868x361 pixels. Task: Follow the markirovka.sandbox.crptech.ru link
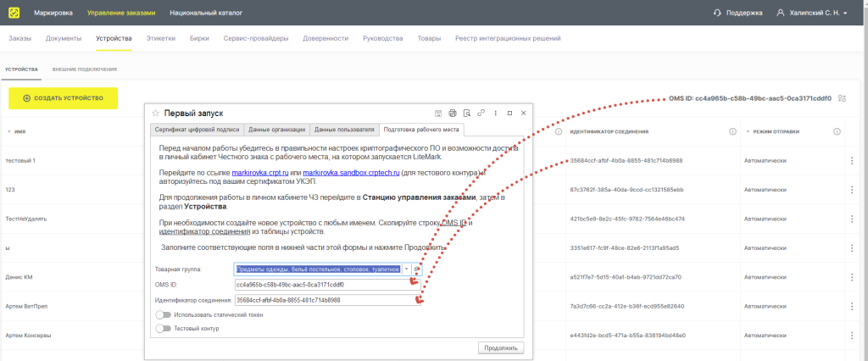(x=351, y=173)
